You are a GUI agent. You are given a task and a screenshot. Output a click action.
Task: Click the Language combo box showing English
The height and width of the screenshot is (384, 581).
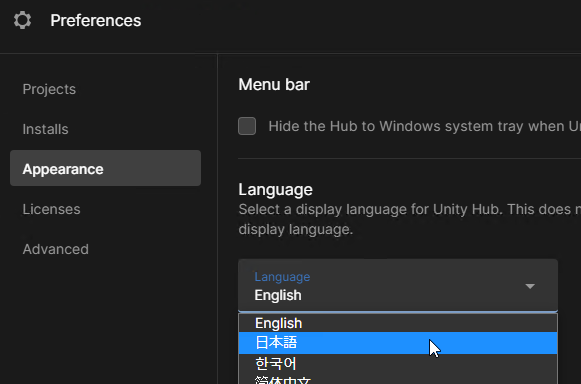(398, 285)
